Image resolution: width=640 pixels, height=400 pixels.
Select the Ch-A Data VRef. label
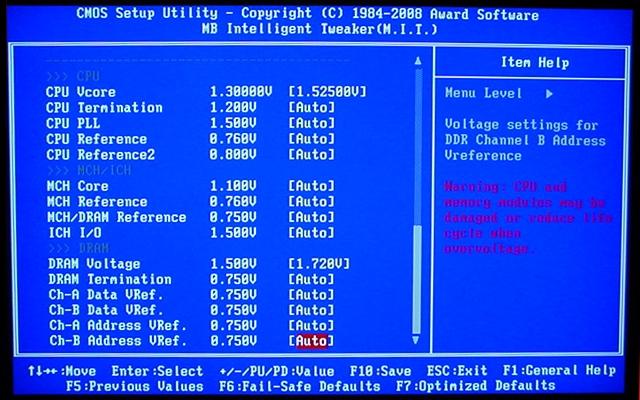[x=106, y=295]
